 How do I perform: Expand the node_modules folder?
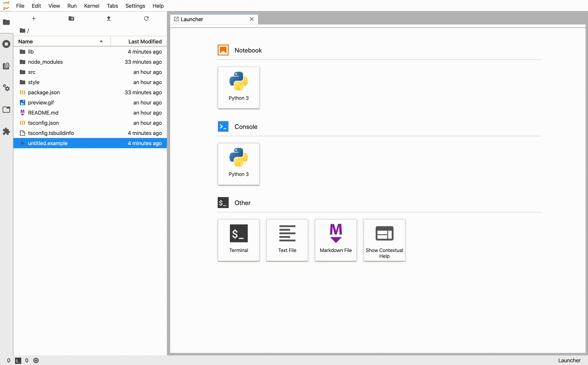[45, 61]
